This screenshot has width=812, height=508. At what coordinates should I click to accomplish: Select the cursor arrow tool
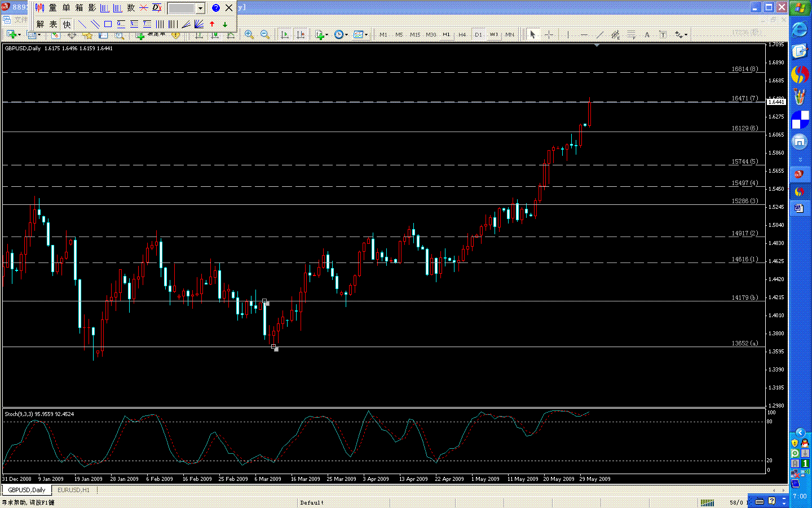tap(532, 35)
